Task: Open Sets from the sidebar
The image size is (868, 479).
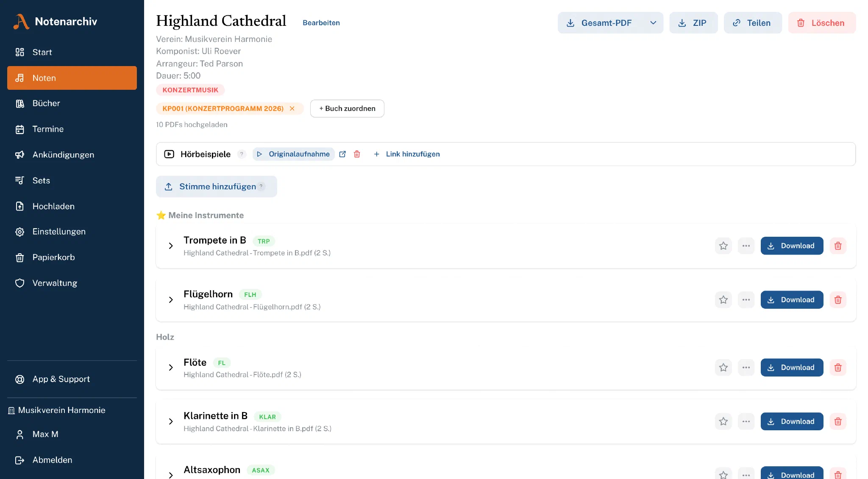Action: click(72, 180)
